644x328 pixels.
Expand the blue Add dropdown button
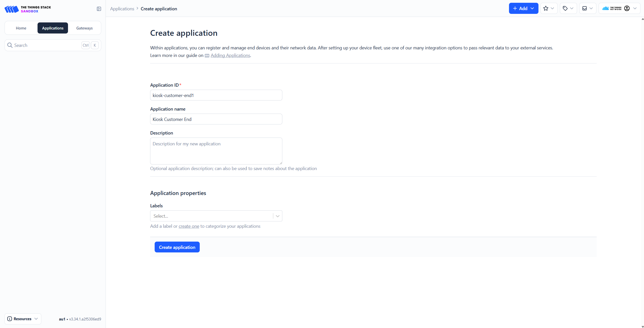pos(523,8)
